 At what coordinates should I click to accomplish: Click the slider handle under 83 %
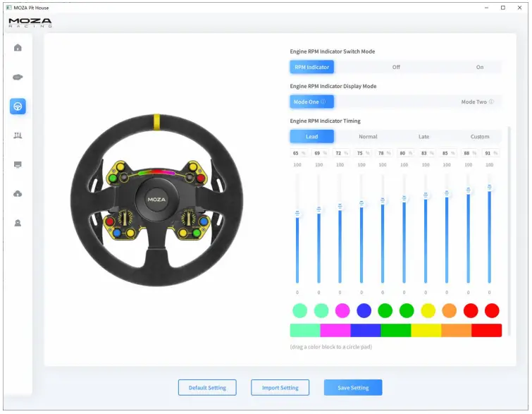[426, 195]
